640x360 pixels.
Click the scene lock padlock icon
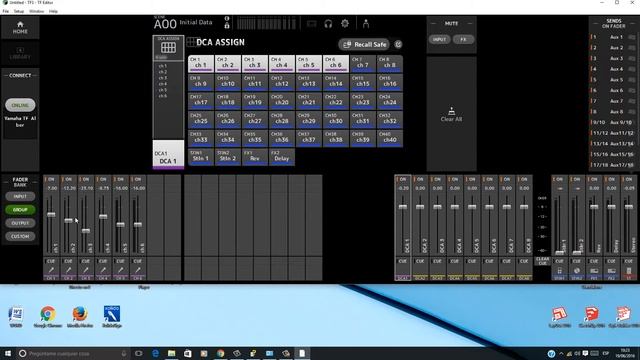227,26
